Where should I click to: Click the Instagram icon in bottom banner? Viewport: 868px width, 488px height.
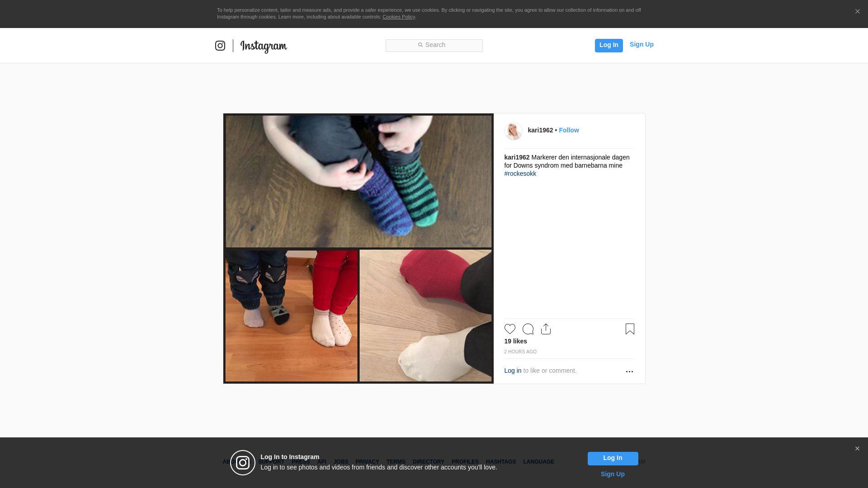(243, 463)
